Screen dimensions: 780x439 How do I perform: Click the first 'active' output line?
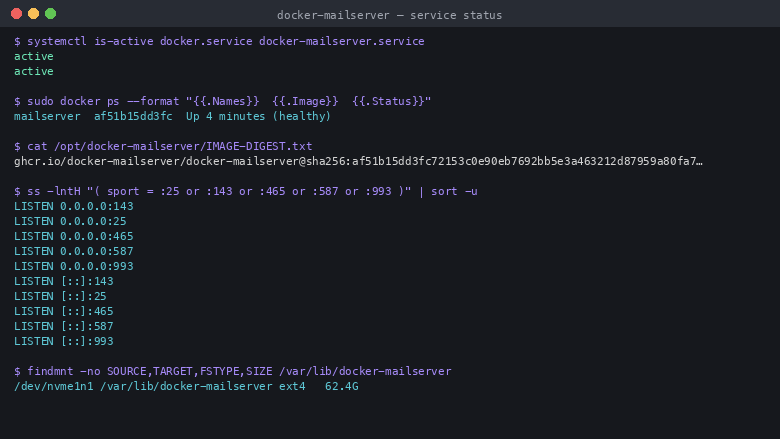pyautogui.click(x=34, y=56)
